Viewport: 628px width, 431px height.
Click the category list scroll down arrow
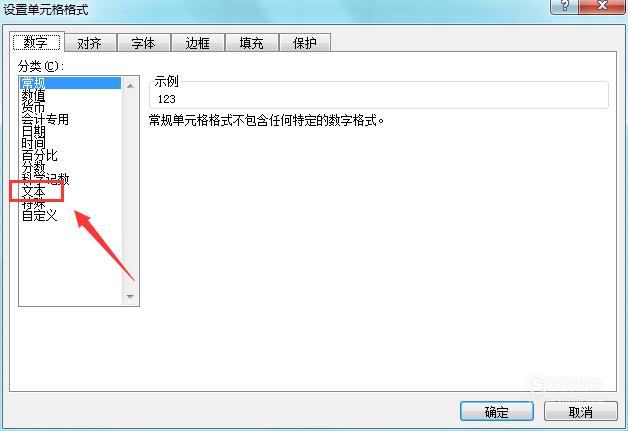[130, 296]
